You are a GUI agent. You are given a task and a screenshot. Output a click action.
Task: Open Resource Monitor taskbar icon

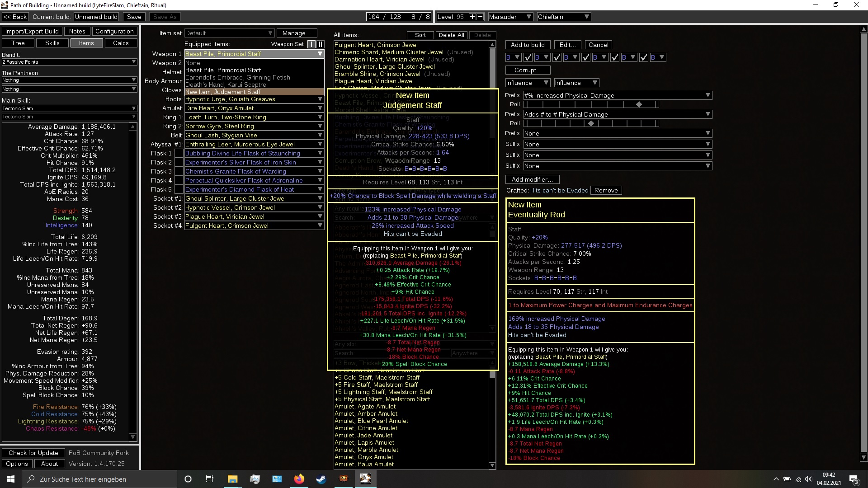(255, 479)
